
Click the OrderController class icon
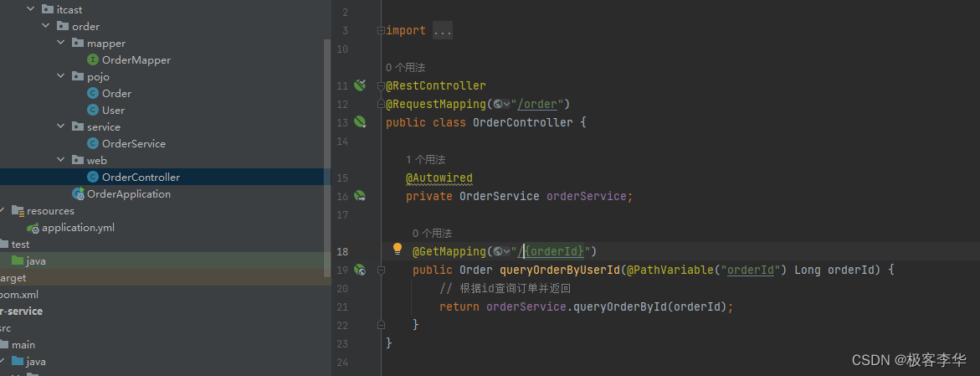93,177
